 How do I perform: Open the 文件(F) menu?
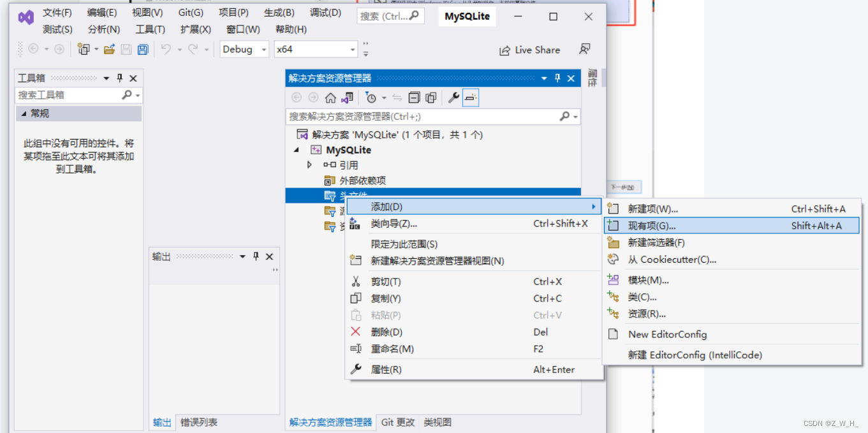point(57,13)
